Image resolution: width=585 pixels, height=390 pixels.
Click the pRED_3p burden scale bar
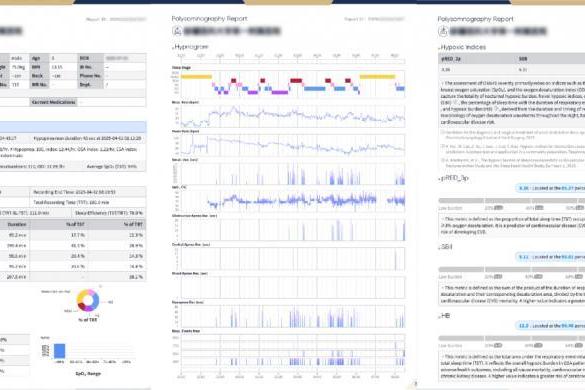(x=512, y=201)
